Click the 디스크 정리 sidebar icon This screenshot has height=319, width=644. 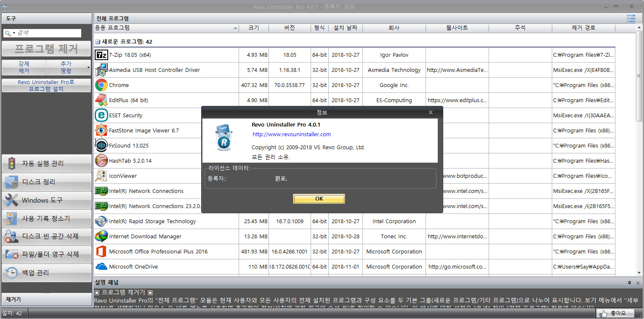point(11,182)
